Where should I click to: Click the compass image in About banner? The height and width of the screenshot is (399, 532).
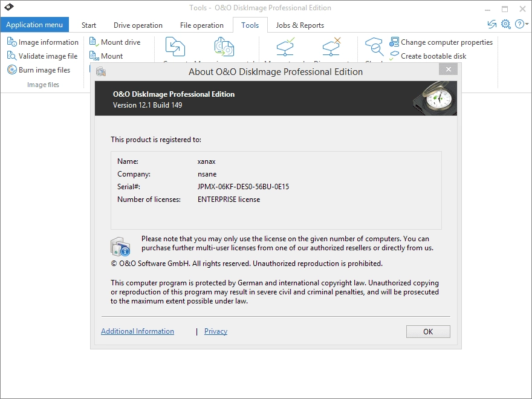[435, 99]
